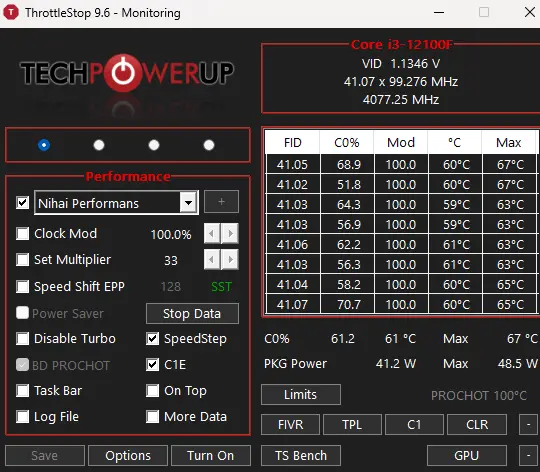Toggle the Speed Shift EPP checkbox
Viewport: 540px width, 472px height.
(x=23, y=286)
